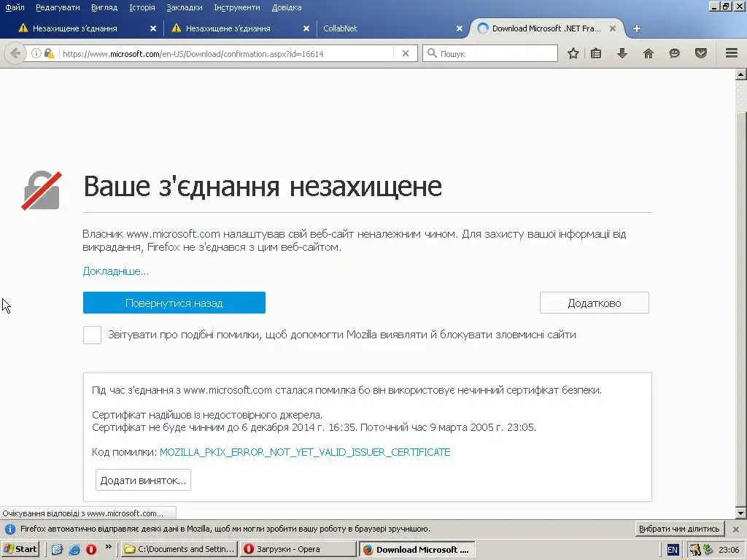Image resolution: width=747 pixels, height=560 pixels.
Task: Switch to first Незахищене з'єднання tab
Action: click(x=76, y=28)
